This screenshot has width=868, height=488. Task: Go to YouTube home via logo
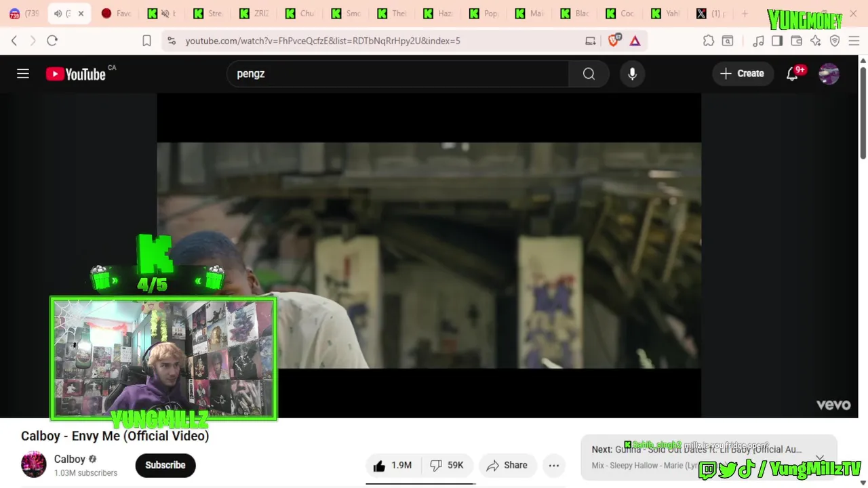tap(76, 74)
